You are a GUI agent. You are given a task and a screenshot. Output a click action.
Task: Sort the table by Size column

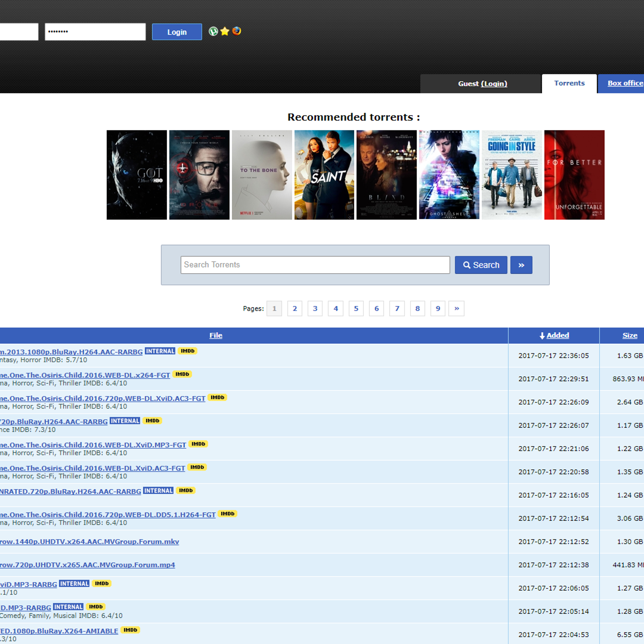[630, 335]
